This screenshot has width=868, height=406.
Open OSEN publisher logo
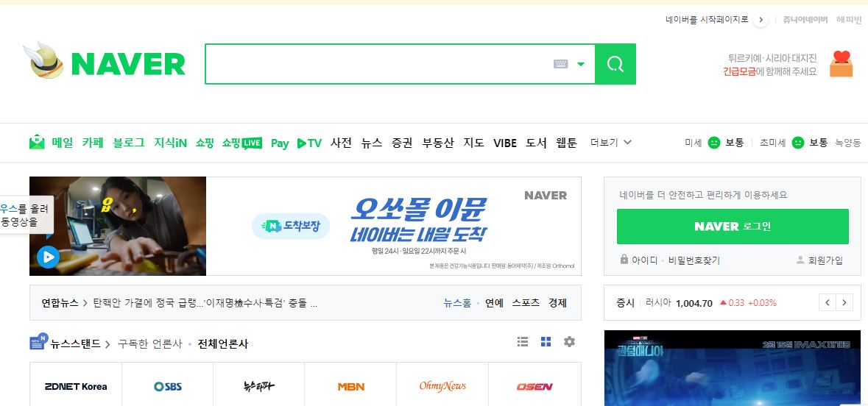[x=534, y=387]
